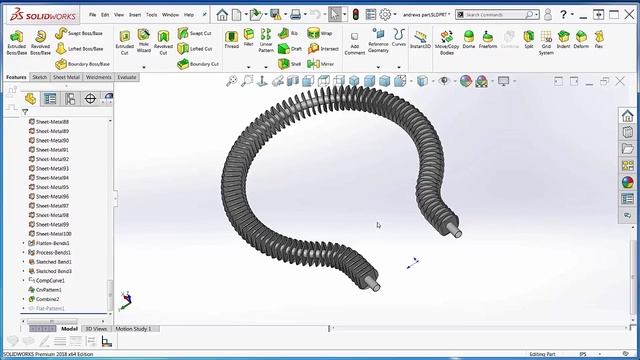Open the File menu
This screenshot has width=640, height=360.
tap(93, 15)
